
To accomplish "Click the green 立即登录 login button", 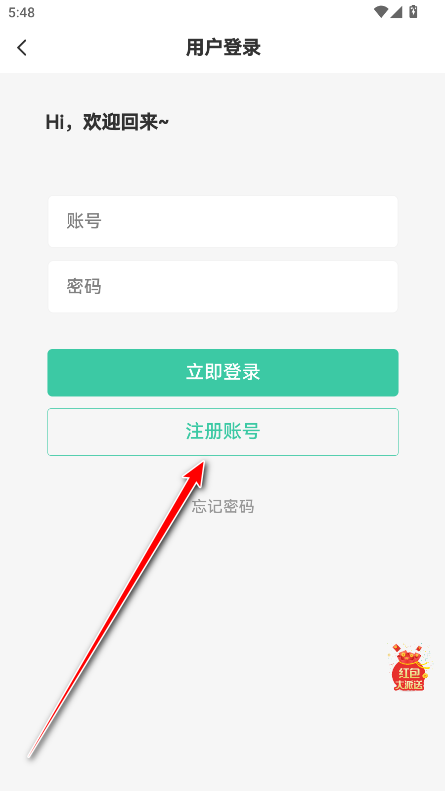I will [x=223, y=372].
